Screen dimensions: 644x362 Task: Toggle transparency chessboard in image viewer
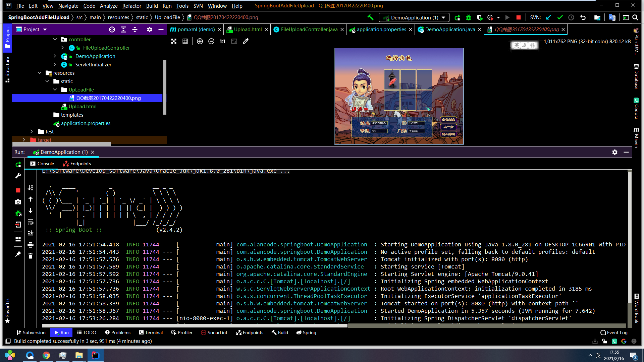tap(174, 41)
